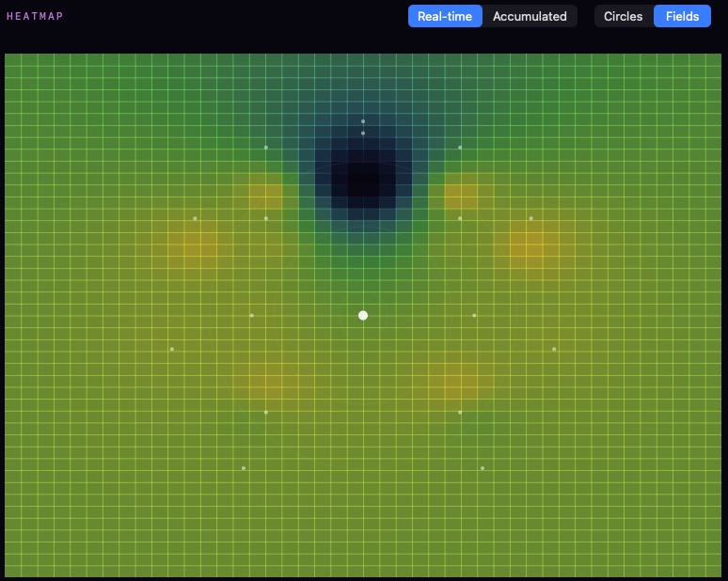Select the Fields display option
This screenshot has width=728, height=581.
[682, 16]
